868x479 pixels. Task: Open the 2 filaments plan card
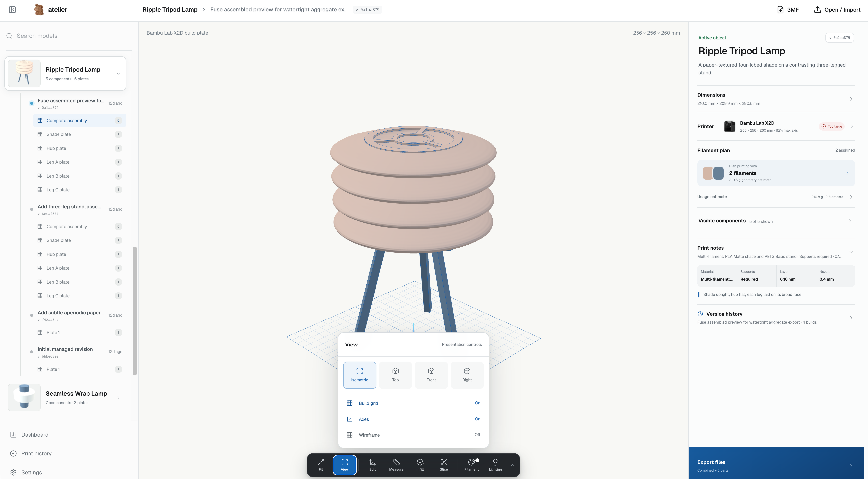click(x=776, y=173)
